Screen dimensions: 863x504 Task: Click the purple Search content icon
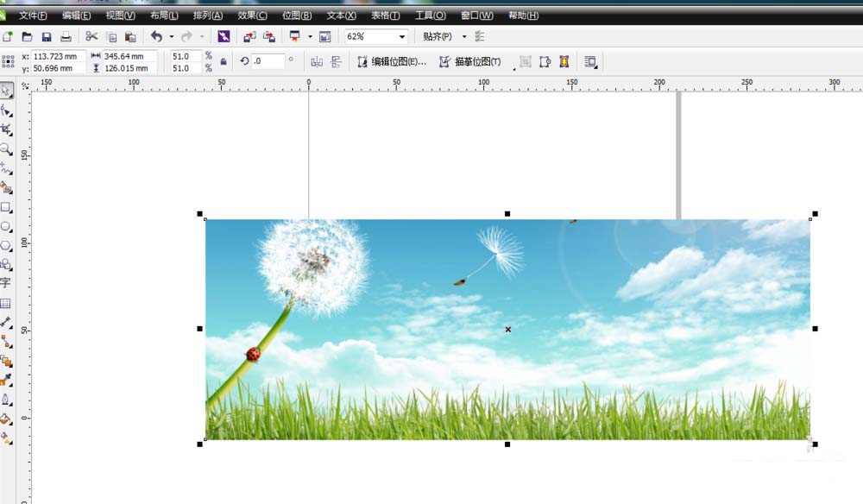224,37
